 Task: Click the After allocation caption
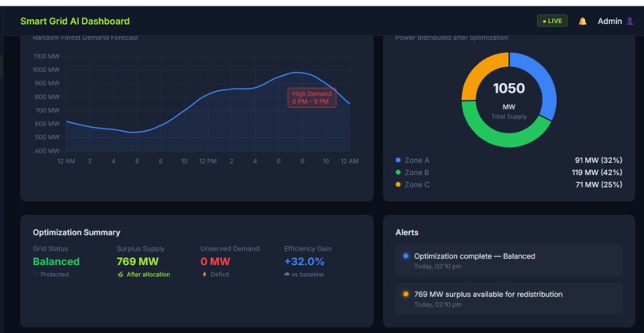tap(149, 275)
